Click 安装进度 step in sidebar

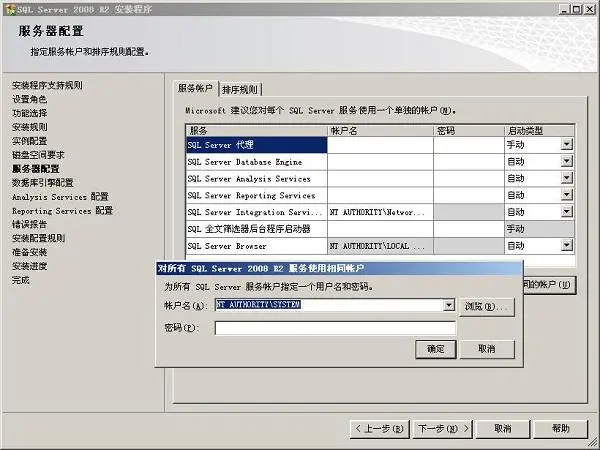click(29, 266)
